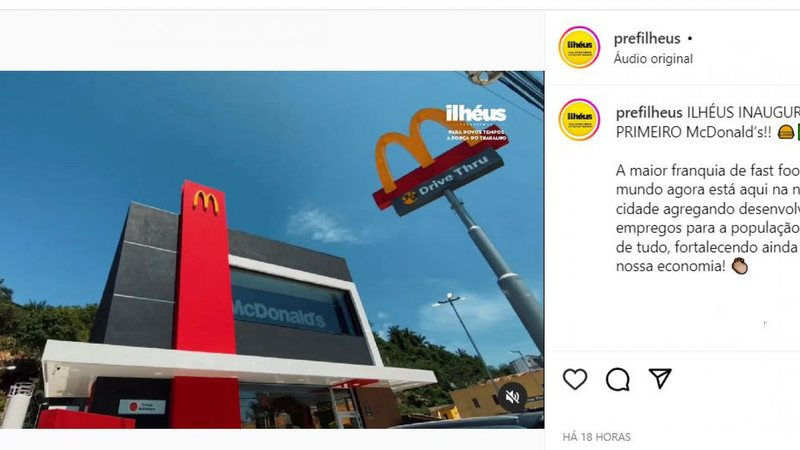Click the clapping hands emoji in caption
The width and height of the screenshot is (800, 450).
tap(740, 266)
